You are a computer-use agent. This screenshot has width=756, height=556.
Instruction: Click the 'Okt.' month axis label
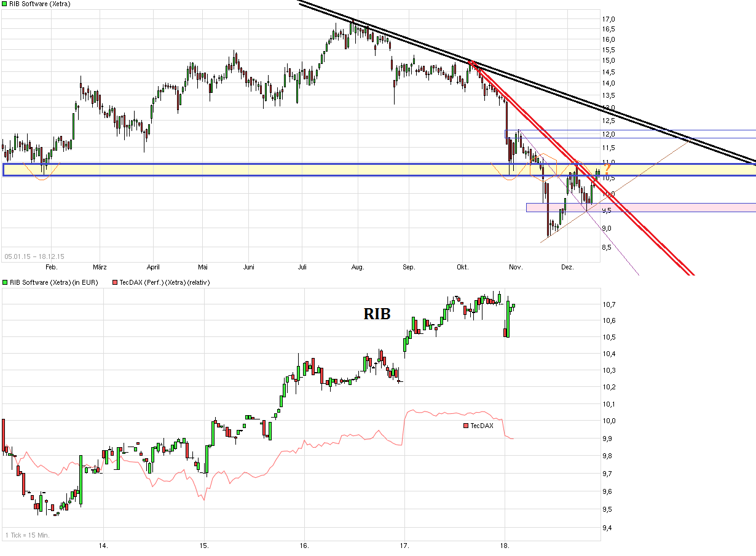tap(462, 267)
